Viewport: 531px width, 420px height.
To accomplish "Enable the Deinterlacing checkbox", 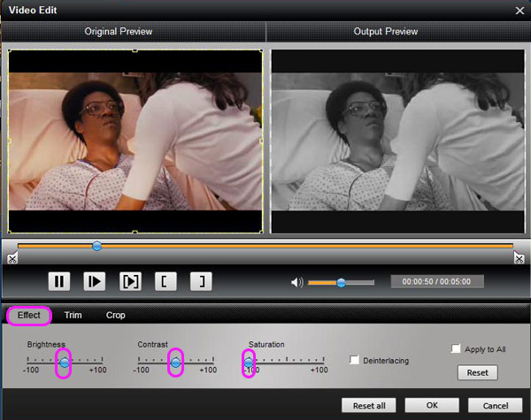I will pos(355,360).
